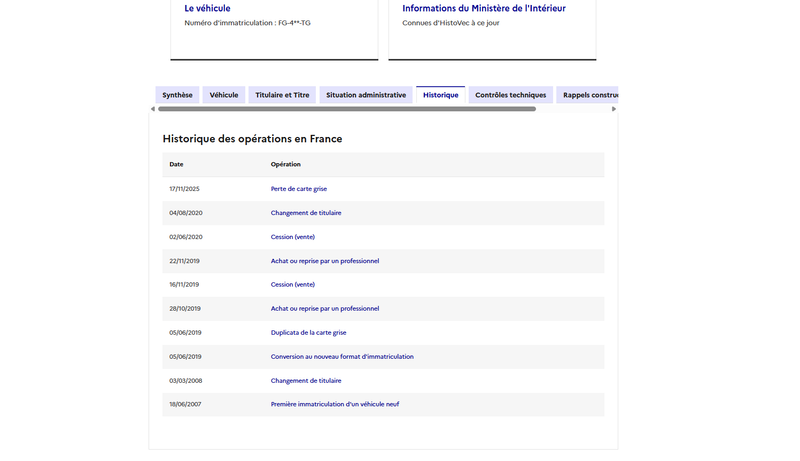
Task: Click the horizontal tab scrollbar thumb
Action: point(347,109)
